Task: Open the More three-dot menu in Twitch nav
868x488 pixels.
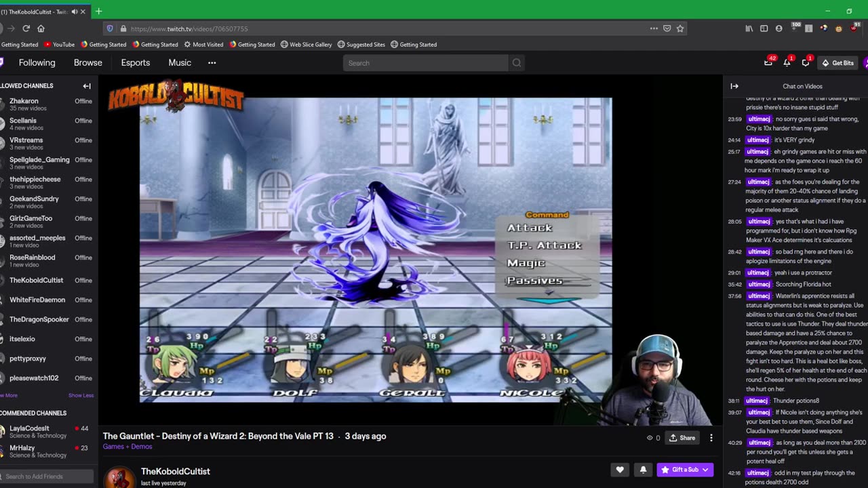Action: [x=212, y=63]
